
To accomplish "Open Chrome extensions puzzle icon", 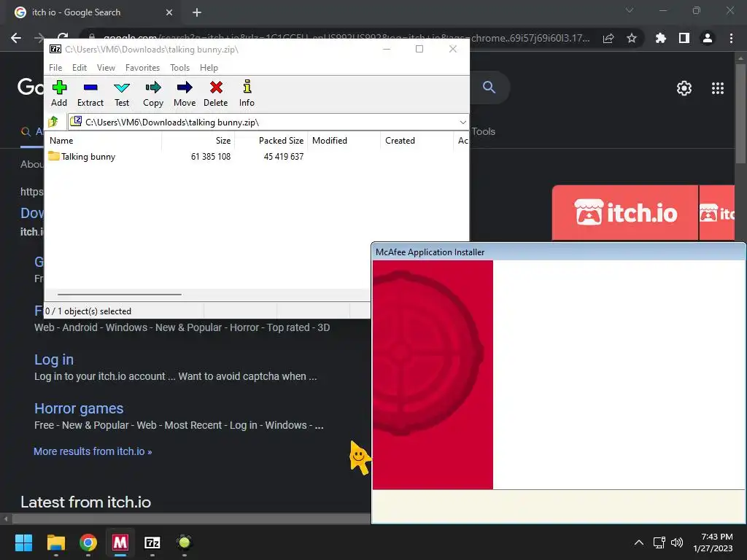I will pos(660,38).
